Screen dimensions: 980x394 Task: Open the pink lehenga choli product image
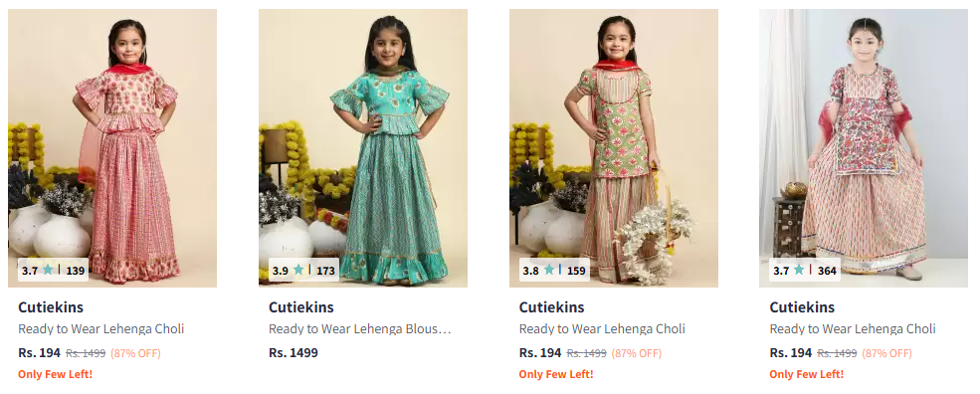click(112, 148)
